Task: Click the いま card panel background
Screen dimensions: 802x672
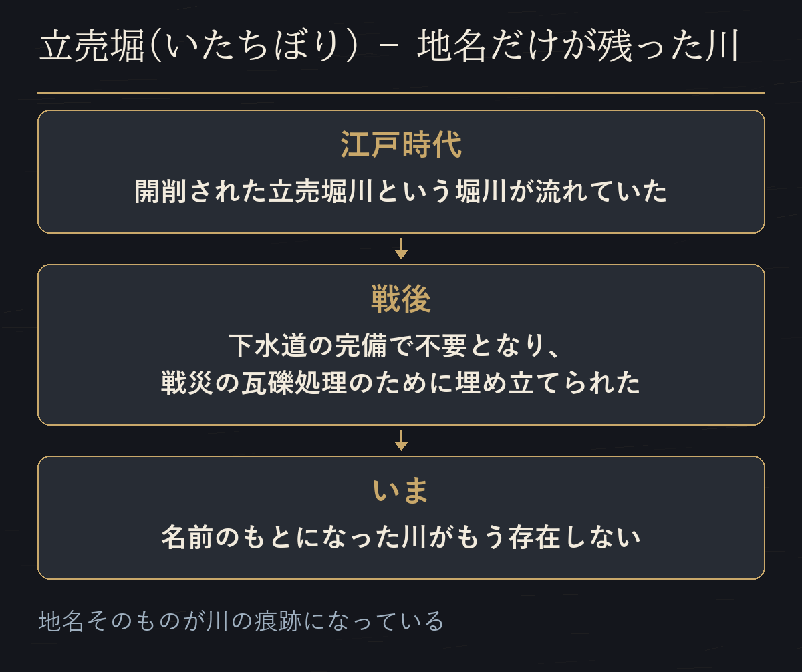Action: [401, 518]
